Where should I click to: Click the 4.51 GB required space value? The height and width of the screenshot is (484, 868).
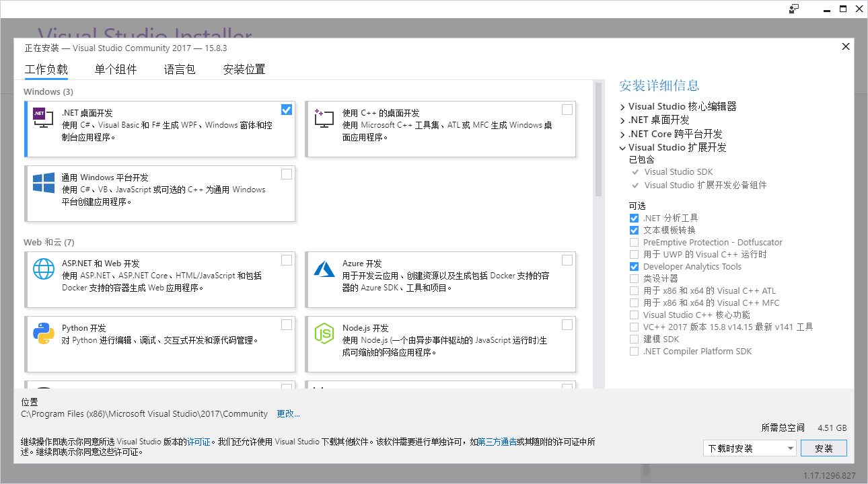832,428
